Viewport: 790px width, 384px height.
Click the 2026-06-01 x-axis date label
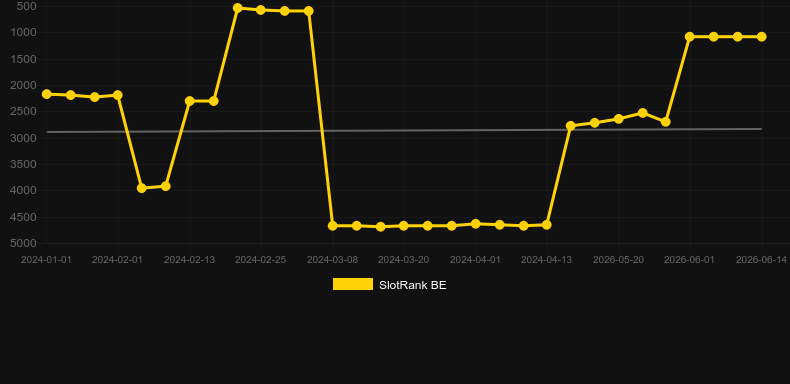coord(690,260)
